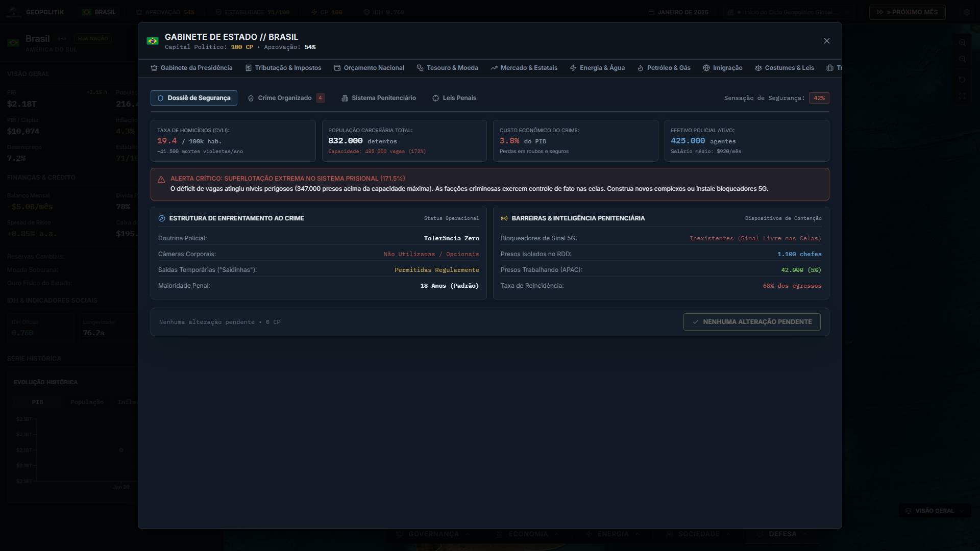The image size is (980, 551).
Task: Click the globe icon for Imigração
Action: [x=706, y=68]
